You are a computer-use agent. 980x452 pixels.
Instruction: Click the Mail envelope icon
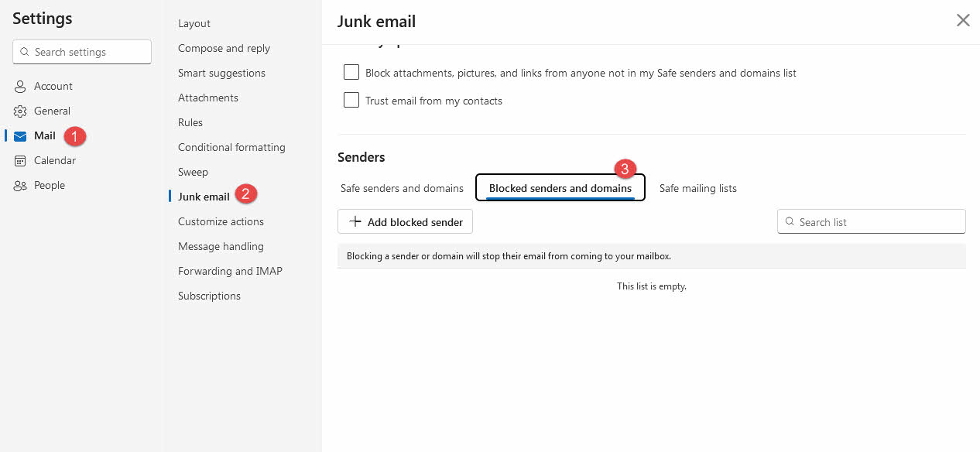[x=20, y=136]
